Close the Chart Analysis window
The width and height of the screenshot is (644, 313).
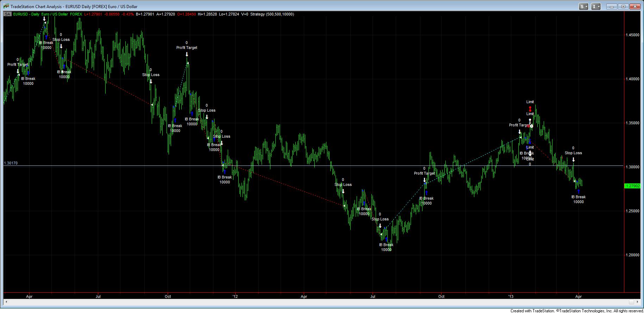[635, 6]
